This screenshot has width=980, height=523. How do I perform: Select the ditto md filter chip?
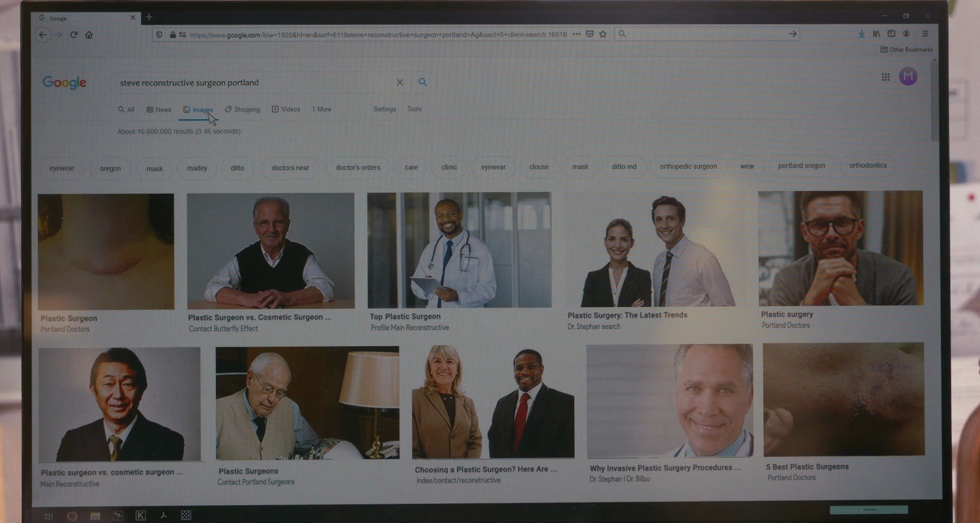point(624,167)
